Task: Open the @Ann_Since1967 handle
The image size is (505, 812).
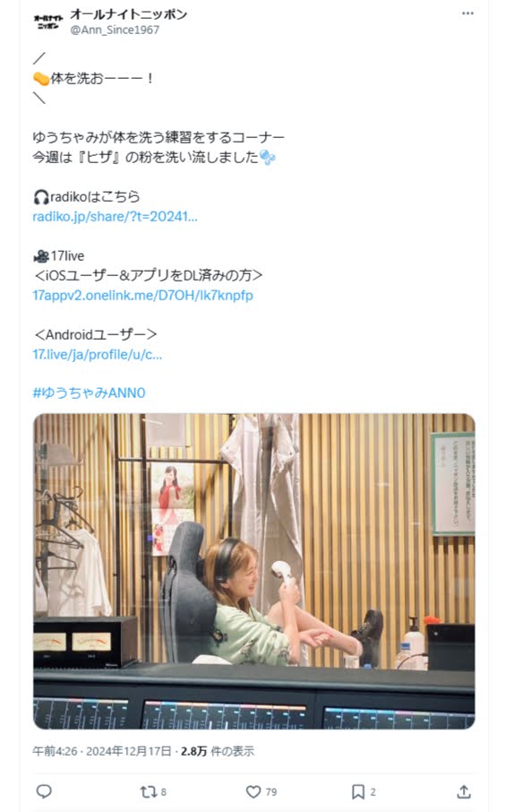Action: pos(115,30)
